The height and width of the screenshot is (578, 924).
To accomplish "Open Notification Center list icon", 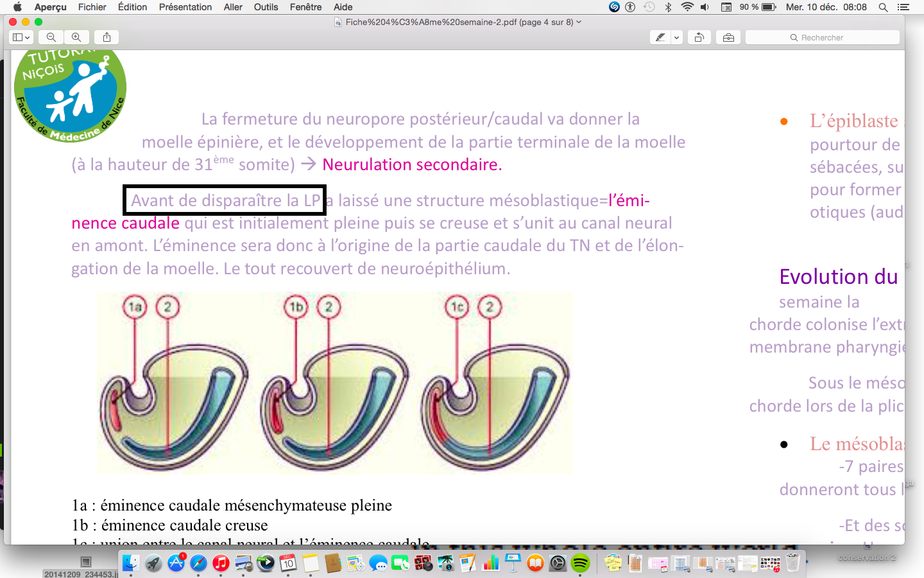I will [x=903, y=7].
